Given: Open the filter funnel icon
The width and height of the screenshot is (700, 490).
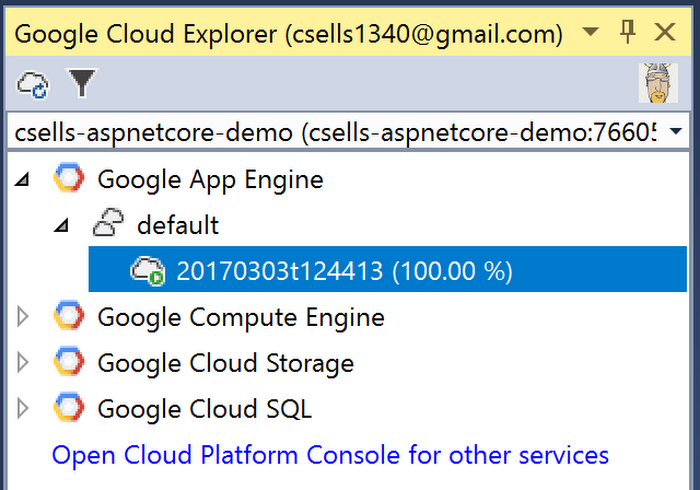Looking at the screenshot, I should (x=82, y=83).
